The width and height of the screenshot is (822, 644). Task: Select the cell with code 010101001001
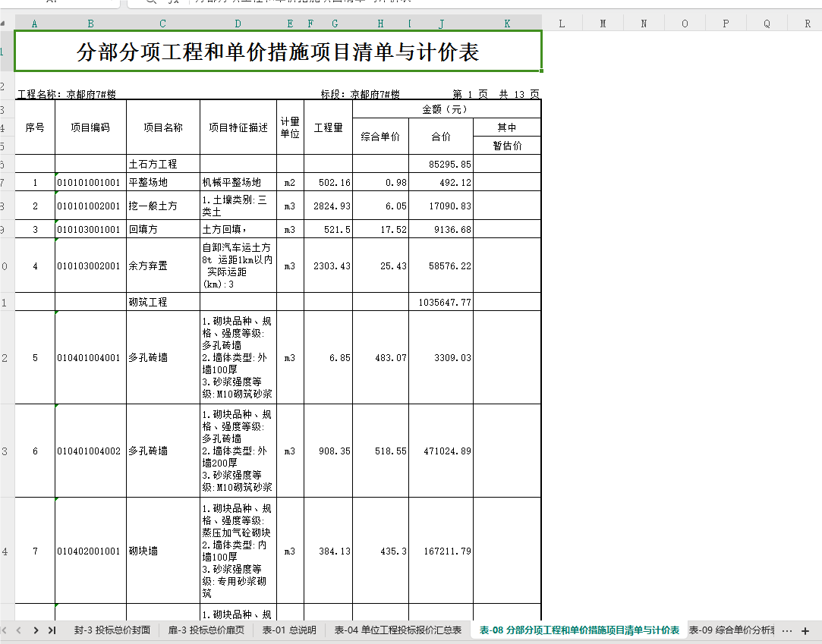point(90,182)
